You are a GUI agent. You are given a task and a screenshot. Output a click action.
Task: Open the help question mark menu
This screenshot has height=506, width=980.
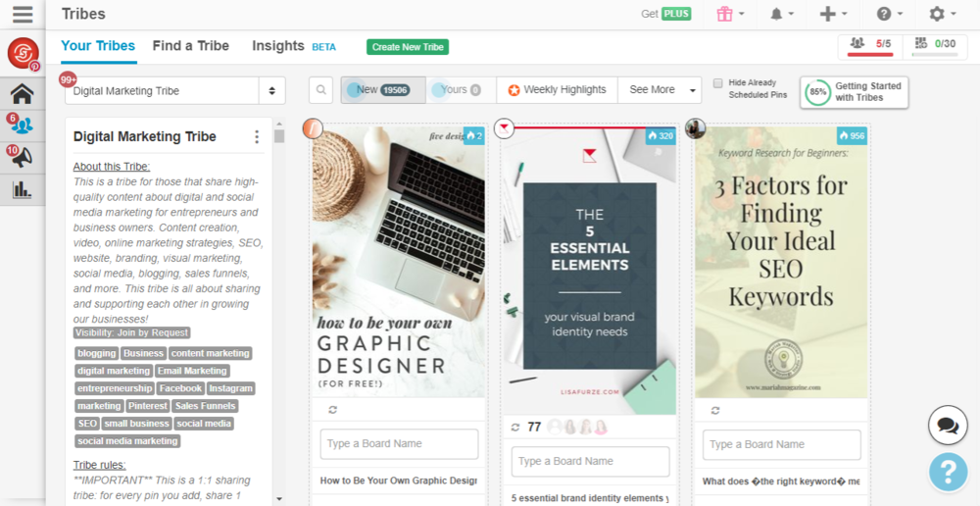(890, 14)
